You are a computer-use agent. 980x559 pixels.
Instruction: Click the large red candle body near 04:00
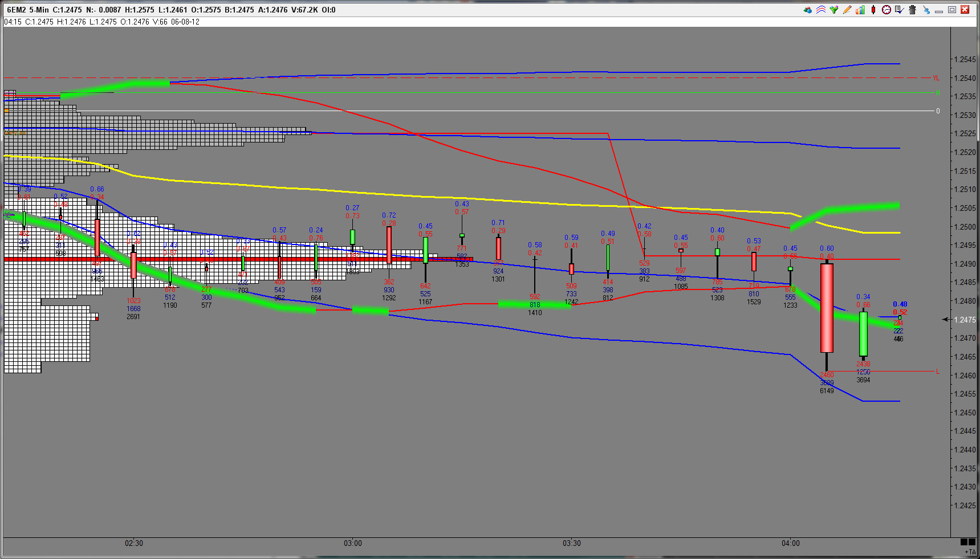pyautogui.click(x=827, y=308)
